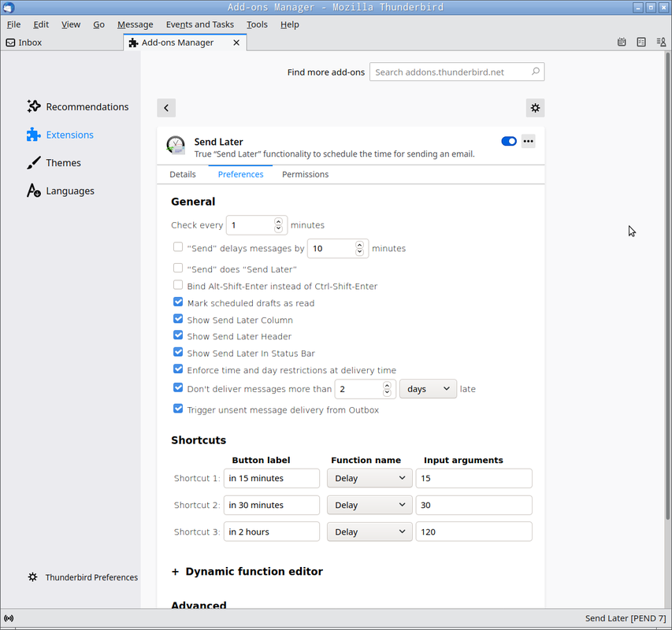Switch to the Details tab
Viewport: 672px width, 630px height.
(183, 174)
